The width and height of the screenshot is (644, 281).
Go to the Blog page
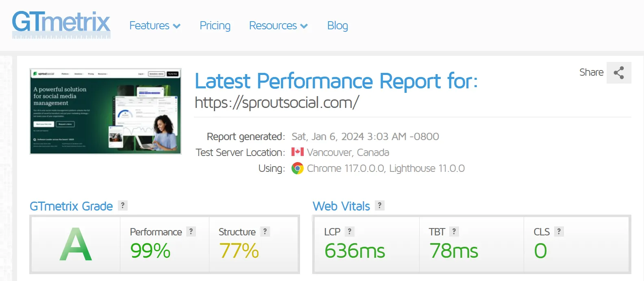pyautogui.click(x=337, y=26)
